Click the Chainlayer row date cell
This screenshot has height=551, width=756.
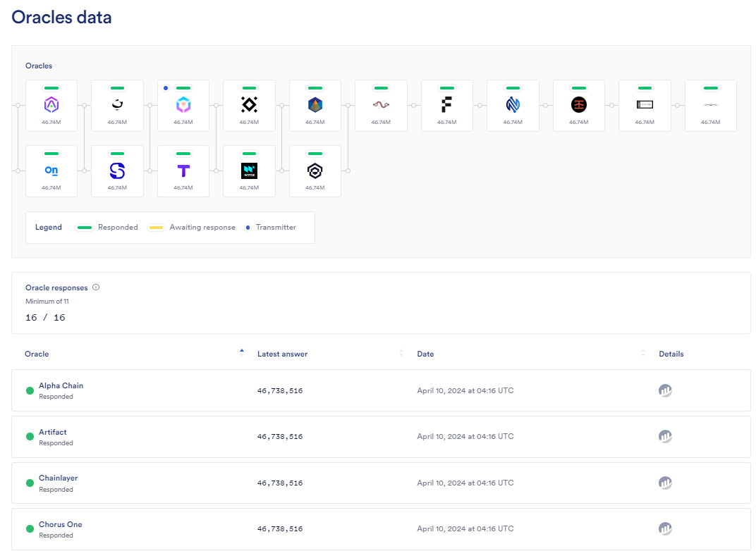(465, 482)
